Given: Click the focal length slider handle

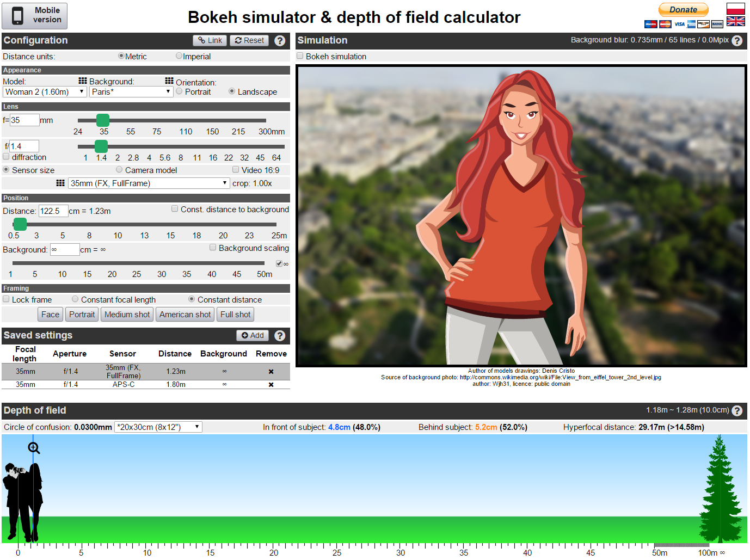Looking at the screenshot, I should tap(103, 120).
